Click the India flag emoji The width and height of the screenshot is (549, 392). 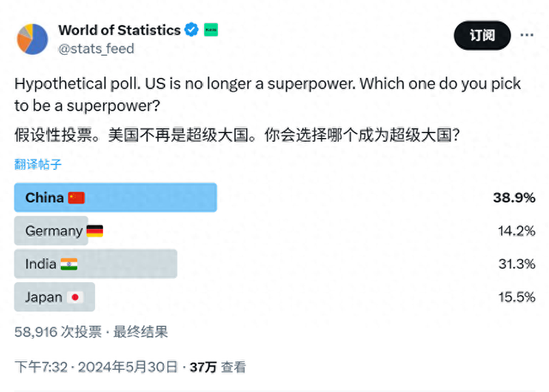point(69,264)
